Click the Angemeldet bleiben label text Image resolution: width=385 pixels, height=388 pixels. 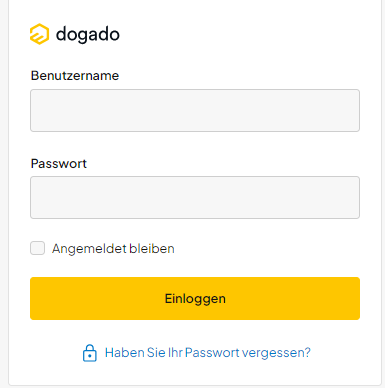tap(113, 249)
